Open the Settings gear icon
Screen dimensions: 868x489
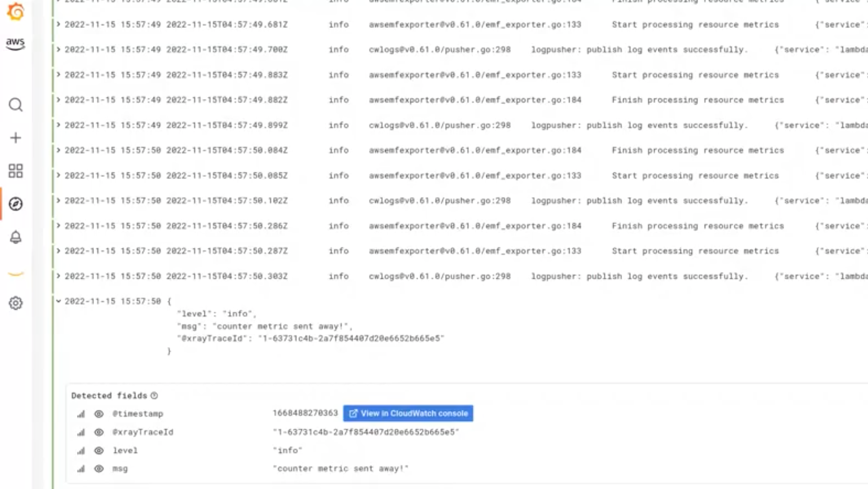[15, 303]
